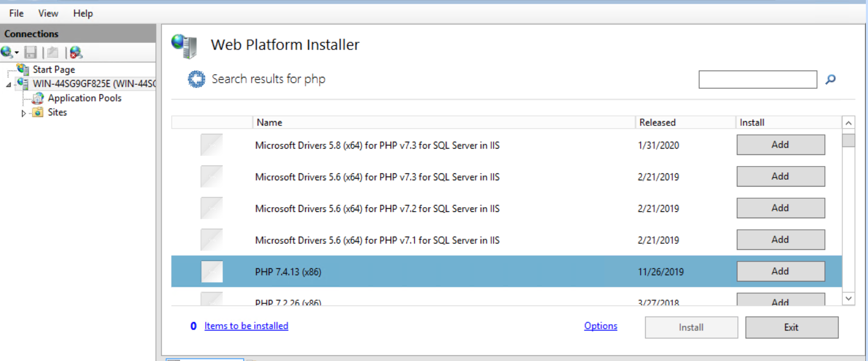The width and height of the screenshot is (868, 361).
Task: Open the View menu
Action: pos(48,13)
